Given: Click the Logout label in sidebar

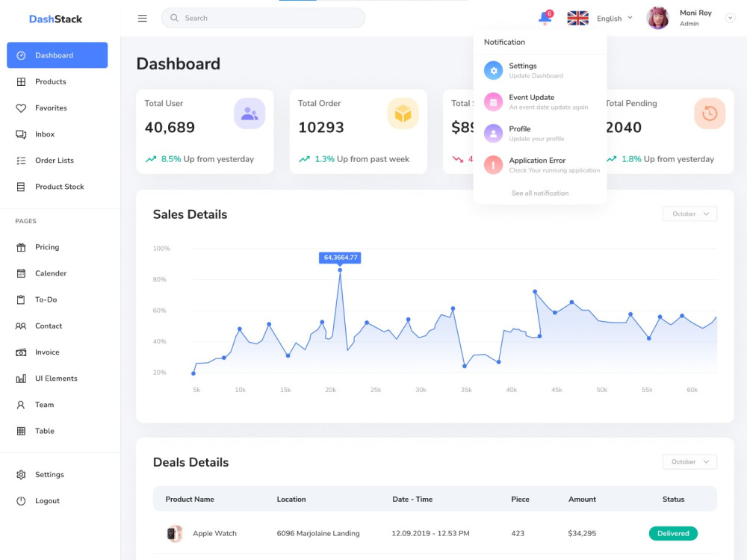Looking at the screenshot, I should coord(47,500).
